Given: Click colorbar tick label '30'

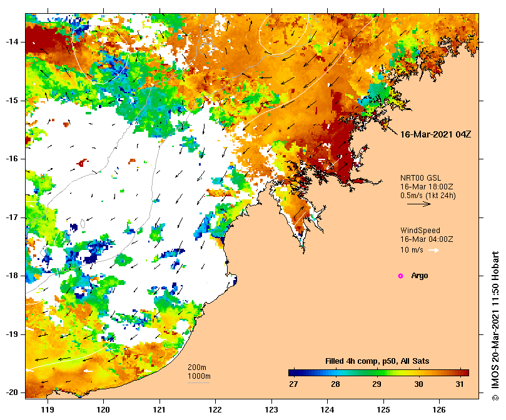Looking at the screenshot, I should (x=418, y=384).
